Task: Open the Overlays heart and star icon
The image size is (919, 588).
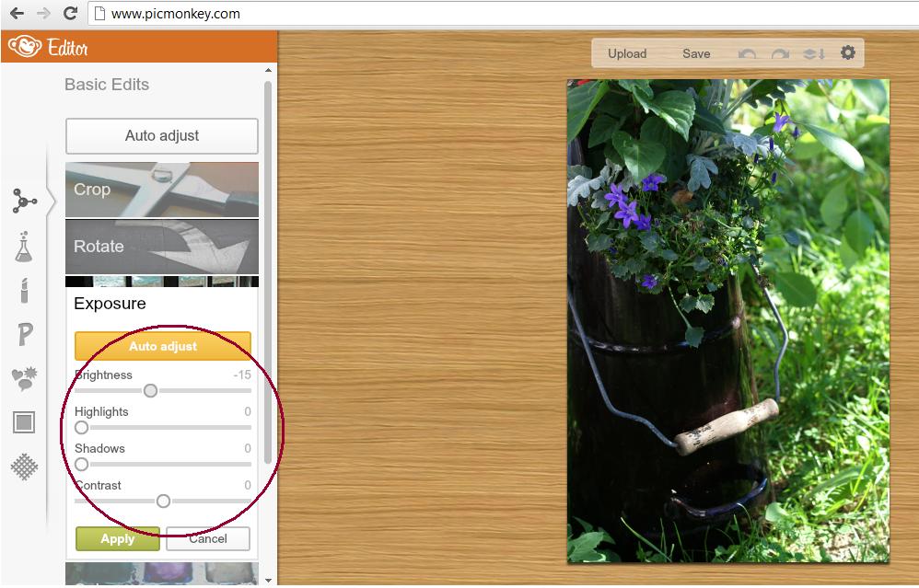Action: pyautogui.click(x=24, y=378)
